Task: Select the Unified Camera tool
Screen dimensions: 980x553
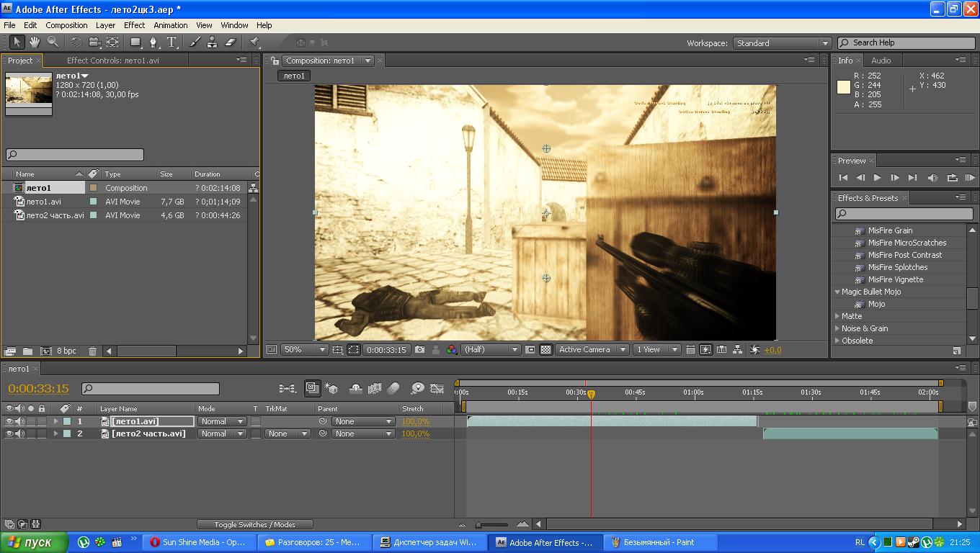Action: 95,42
